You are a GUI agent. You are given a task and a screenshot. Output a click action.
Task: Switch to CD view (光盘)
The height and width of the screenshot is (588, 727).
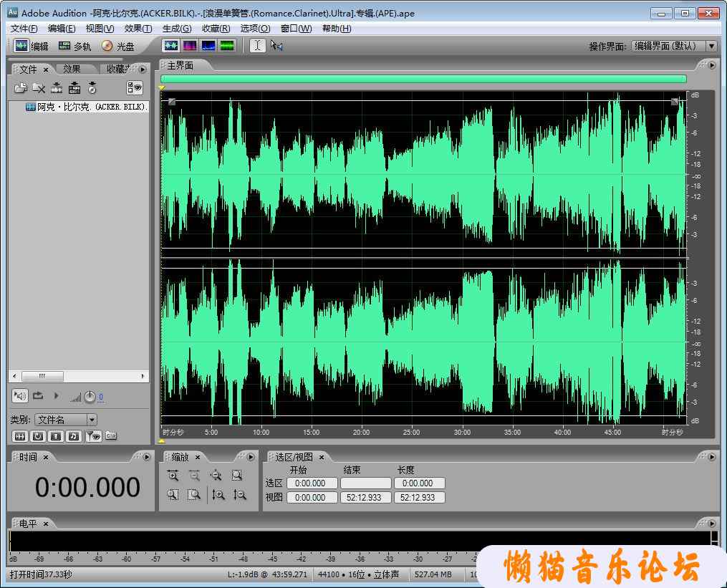[x=117, y=46]
